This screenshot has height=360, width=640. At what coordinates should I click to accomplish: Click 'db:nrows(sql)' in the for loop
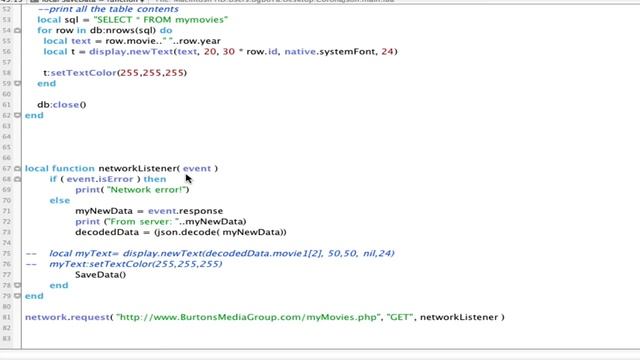pos(123,31)
